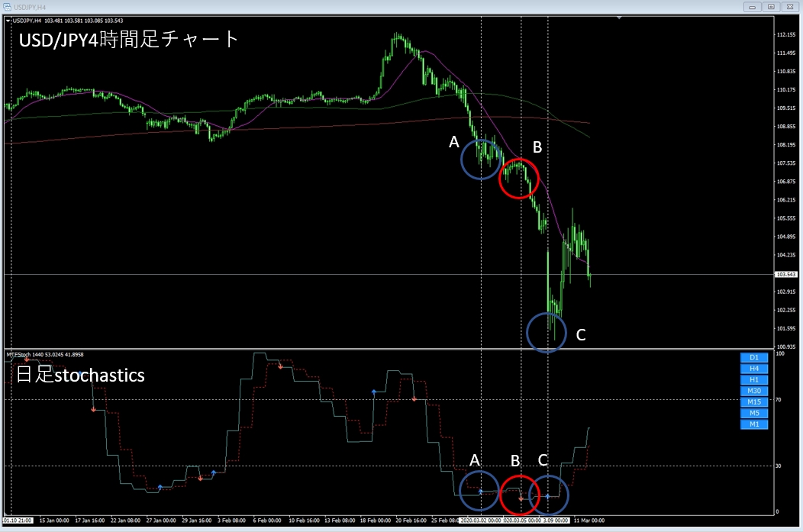The image size is (803, 532).
Task: Switch to the H1 timeframe
Action: pos(754,380)
